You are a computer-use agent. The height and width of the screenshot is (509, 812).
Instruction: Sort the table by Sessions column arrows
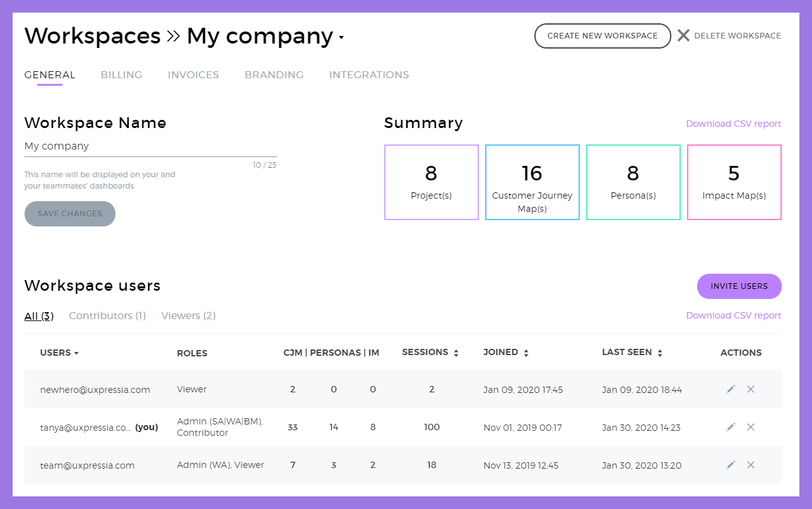456,353
